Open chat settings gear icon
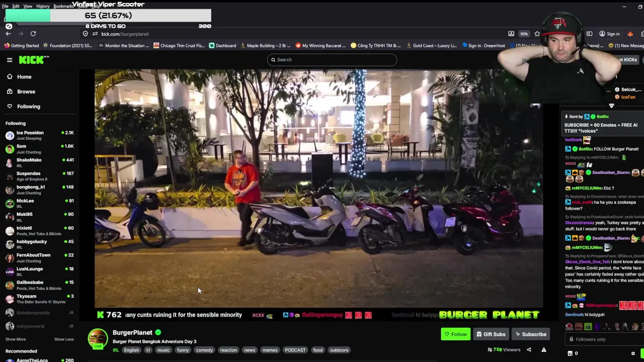The image size is (644, 362). pos(633,353)
